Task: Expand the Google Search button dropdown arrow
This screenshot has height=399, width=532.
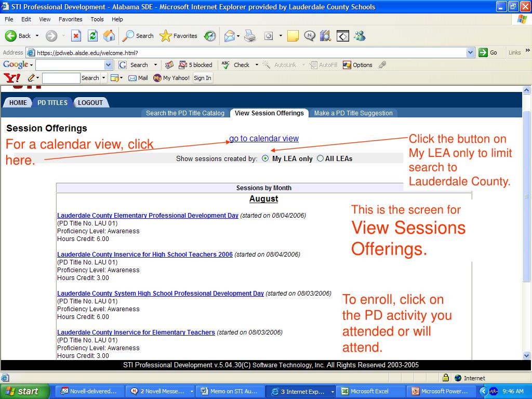Action: pyautogui.click(x=155, y=65)
